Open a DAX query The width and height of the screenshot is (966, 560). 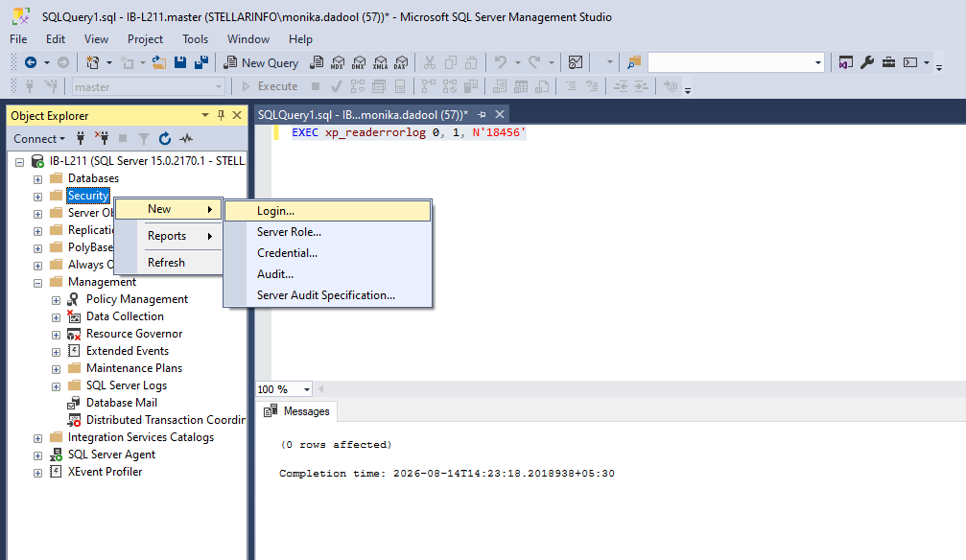tap(401, 62)
